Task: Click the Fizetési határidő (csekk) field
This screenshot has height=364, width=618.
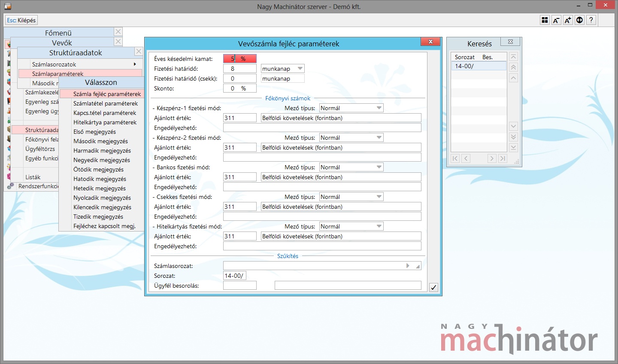Action: pyautogui.click(x=240, y=78)
